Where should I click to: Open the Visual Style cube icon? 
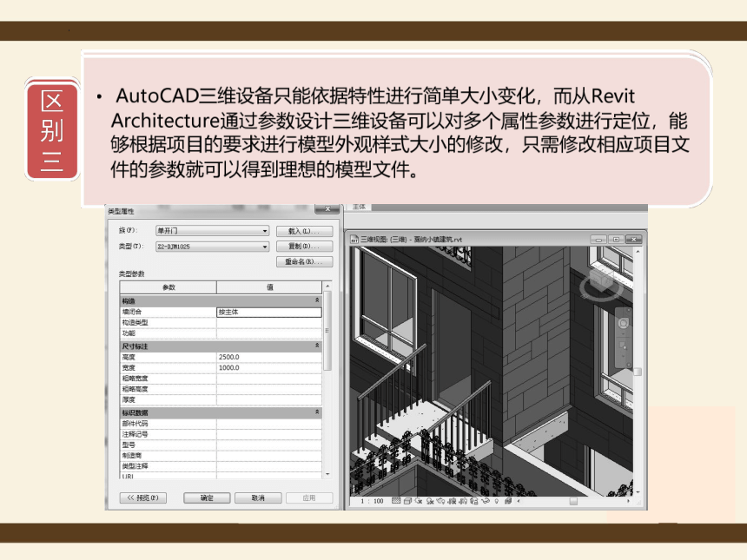[407, 501]
